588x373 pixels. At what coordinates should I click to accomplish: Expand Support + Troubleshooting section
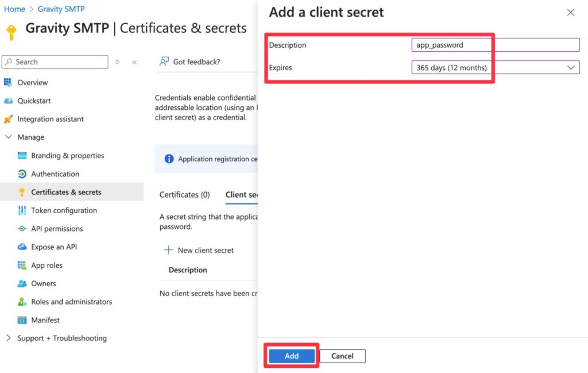(x=8, y=338)
